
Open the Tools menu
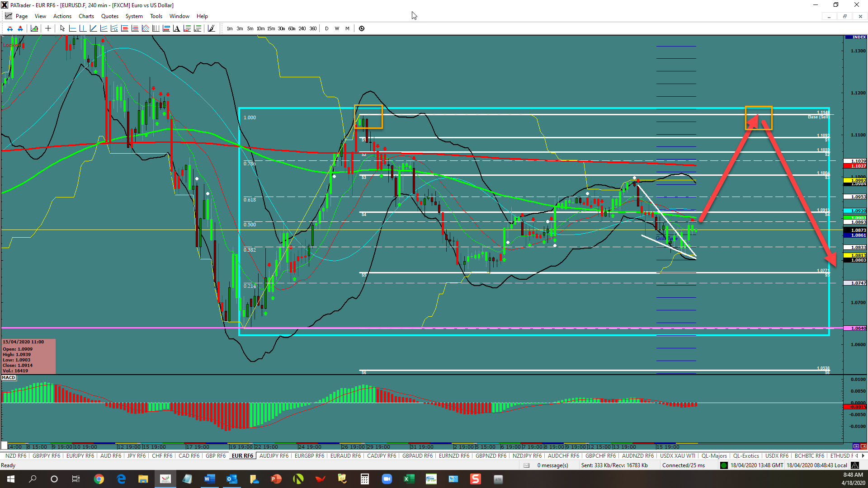point(156,16)
